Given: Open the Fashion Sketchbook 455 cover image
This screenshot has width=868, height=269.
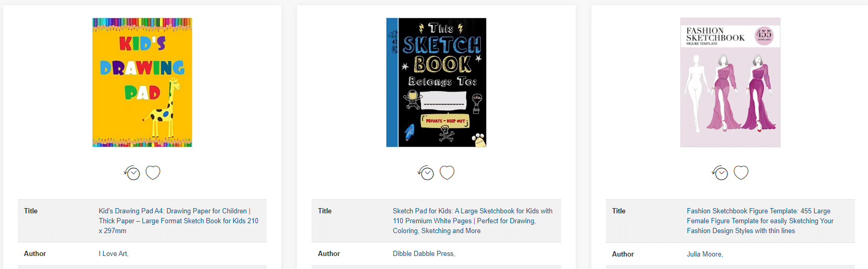Looking at the screenshot, I should coord(730,82).
